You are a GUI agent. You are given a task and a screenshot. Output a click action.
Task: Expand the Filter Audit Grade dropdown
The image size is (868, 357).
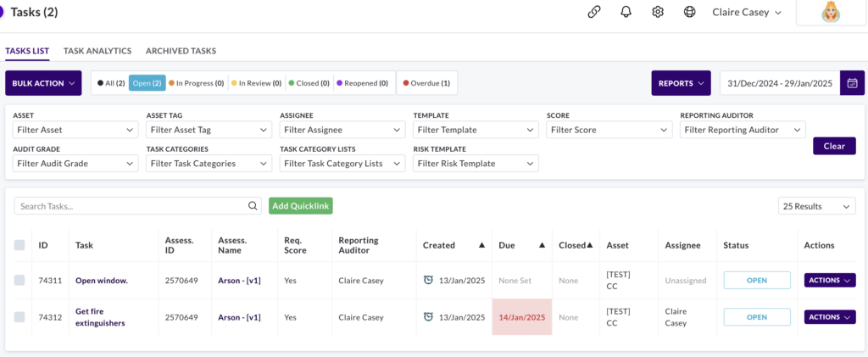click(x=75, y=164)
